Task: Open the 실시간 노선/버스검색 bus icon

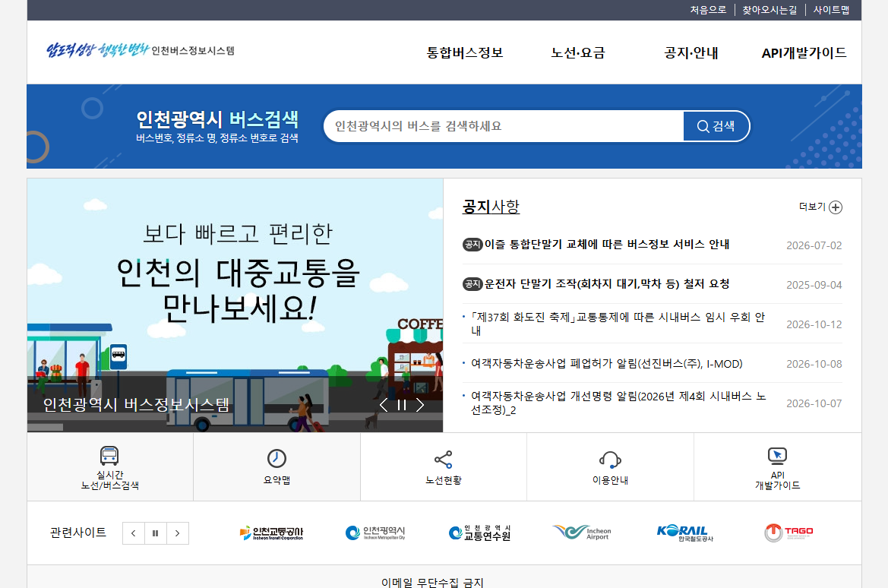Action: click(109, 456)
